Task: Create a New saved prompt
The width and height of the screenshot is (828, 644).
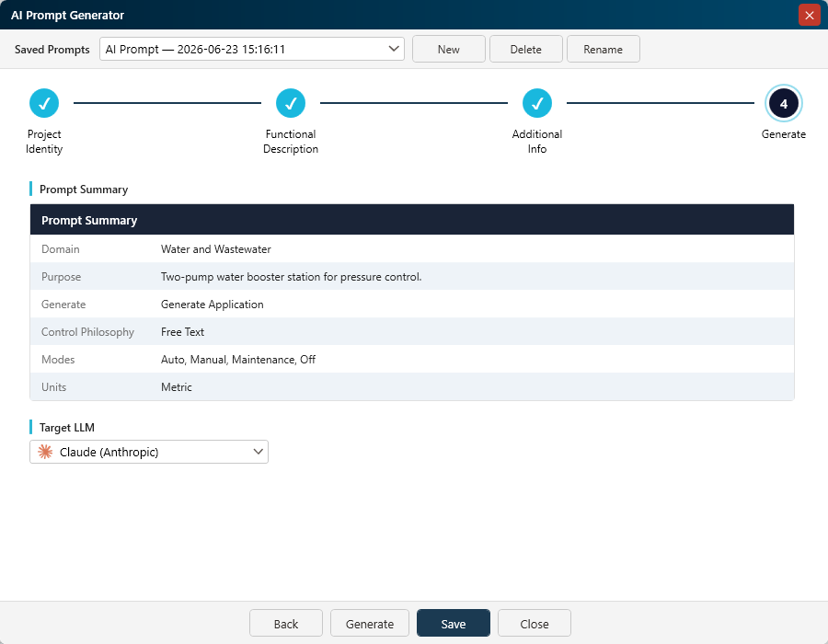Action: tap(448, 49)
